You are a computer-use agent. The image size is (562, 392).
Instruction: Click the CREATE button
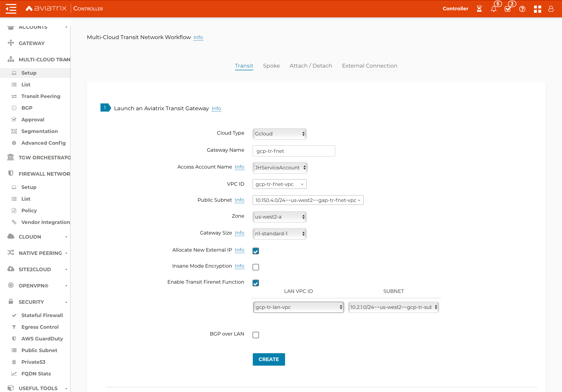coord(269,359)
